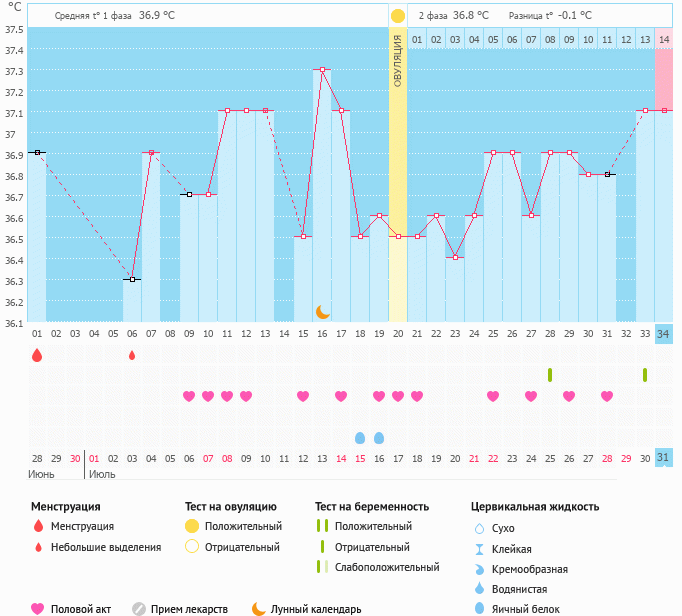Select the small spotting drop on cycle day 06

tap(132, 355)
